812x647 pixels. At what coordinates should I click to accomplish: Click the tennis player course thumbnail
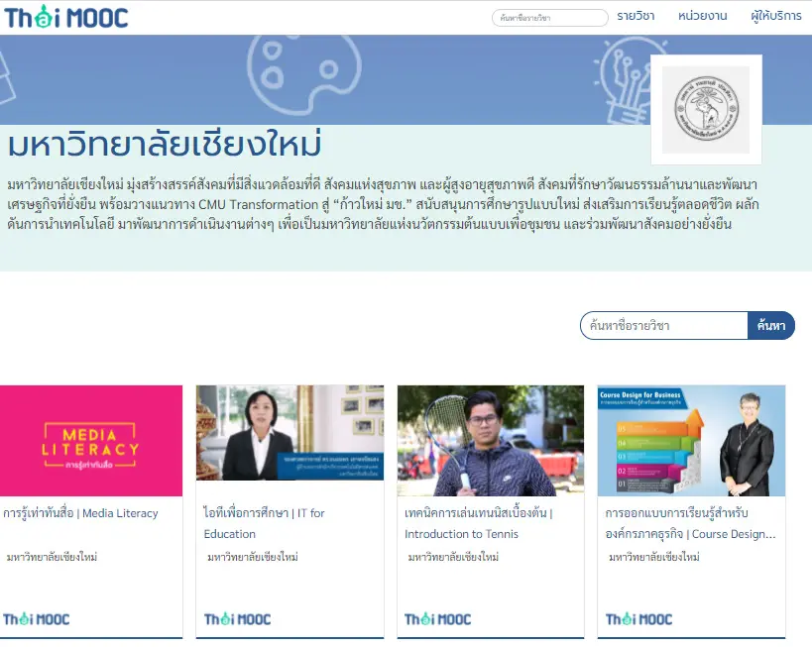[491, 440]
